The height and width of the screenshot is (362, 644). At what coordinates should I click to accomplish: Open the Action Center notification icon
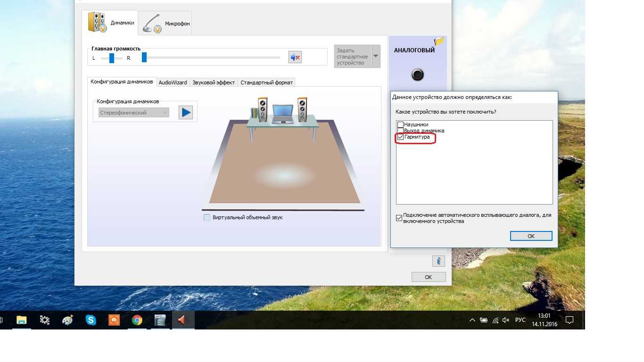tap(570, 320)
